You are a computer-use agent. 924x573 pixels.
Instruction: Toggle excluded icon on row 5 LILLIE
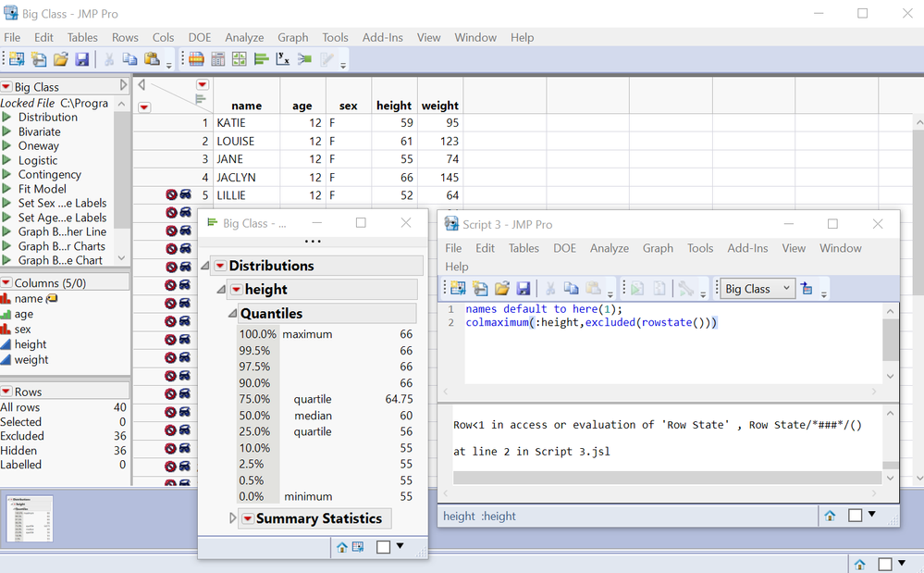[171, 194]
